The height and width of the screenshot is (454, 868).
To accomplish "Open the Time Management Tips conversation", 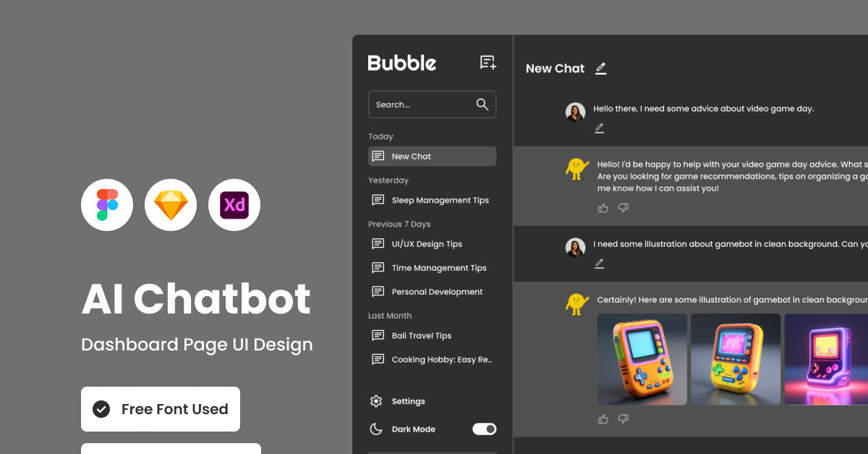I will (438, 268).
